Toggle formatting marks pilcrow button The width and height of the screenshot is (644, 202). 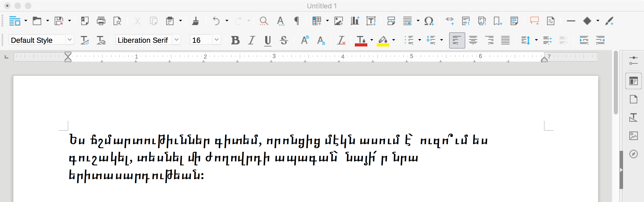point(296,21)
